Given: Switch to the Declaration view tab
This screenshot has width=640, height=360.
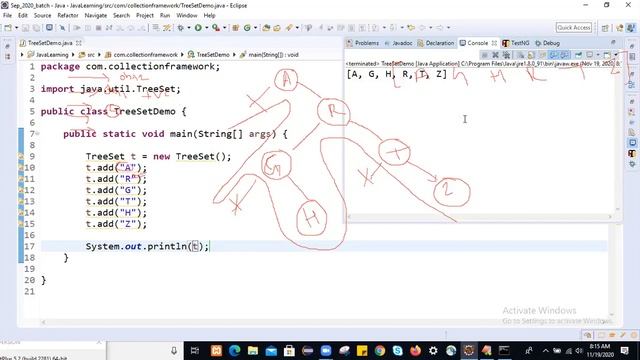Looking at the screenshot, I should tap(436, 43).
